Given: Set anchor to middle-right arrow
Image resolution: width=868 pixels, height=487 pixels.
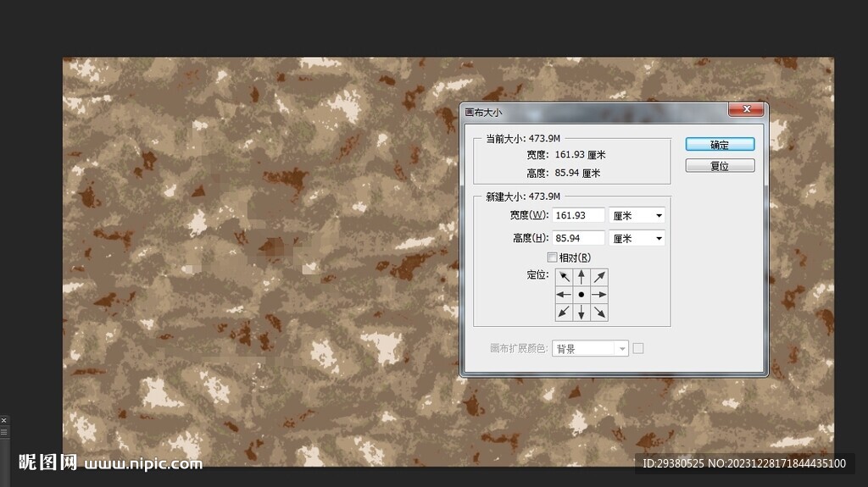Looking at the screenshot, I should tap(599, 295).
